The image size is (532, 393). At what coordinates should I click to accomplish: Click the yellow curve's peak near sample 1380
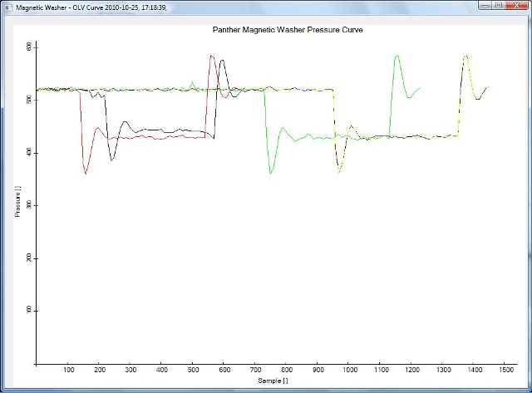pos(466,56)
